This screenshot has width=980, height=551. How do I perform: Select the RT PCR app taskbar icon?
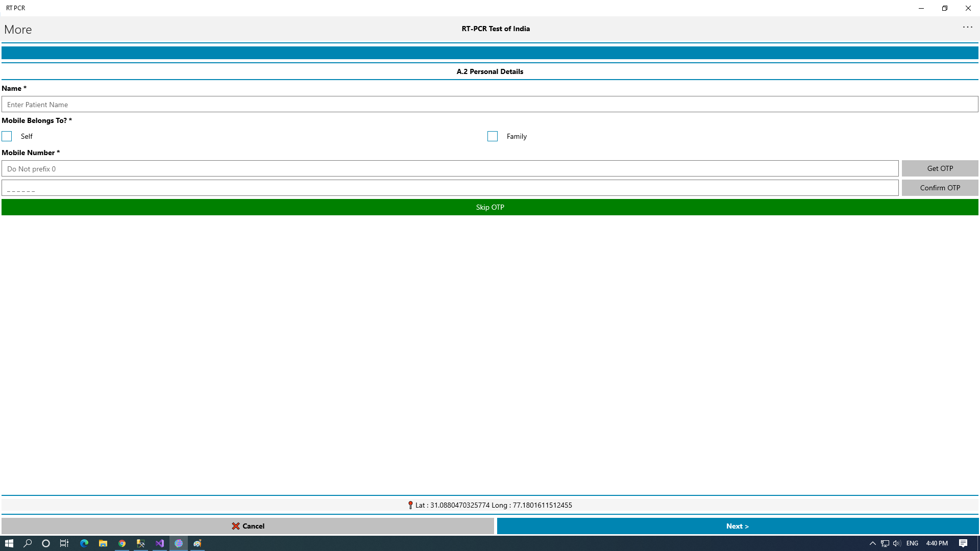(179, 543)
